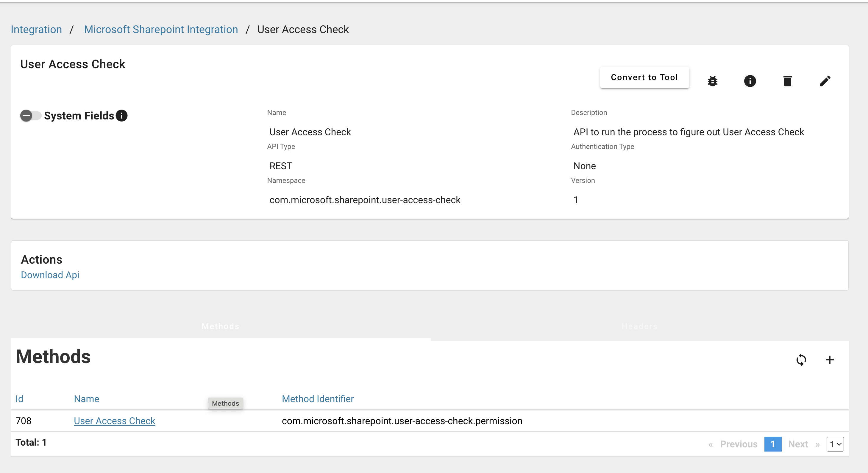
Task: Sort by the Id column header
Action: (x=19, y=399)
